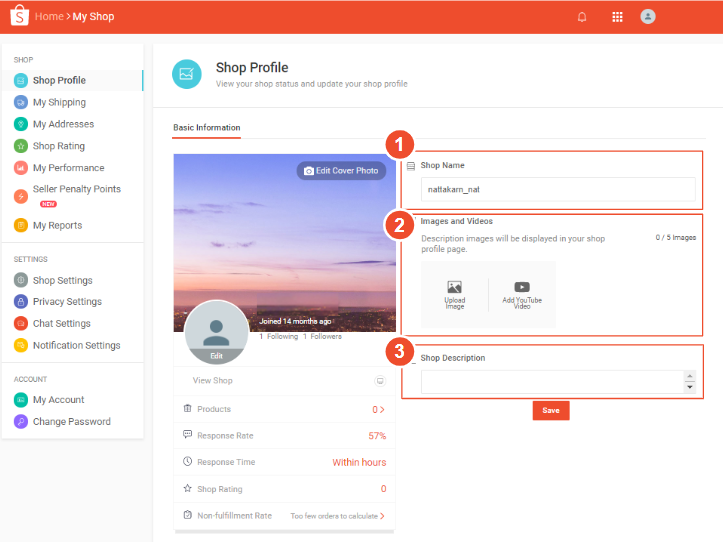
Task: Click the user account avatar icon
Action: [x=648, y=17]
